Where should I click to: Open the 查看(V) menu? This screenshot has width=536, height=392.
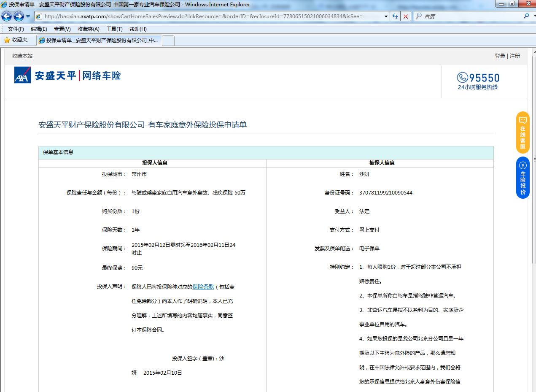tap(62, 29)
